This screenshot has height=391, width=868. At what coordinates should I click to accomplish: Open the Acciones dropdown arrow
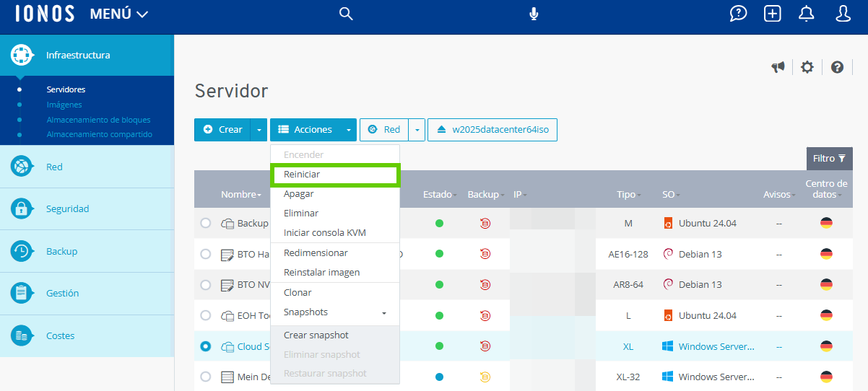[x=349, y=130]
